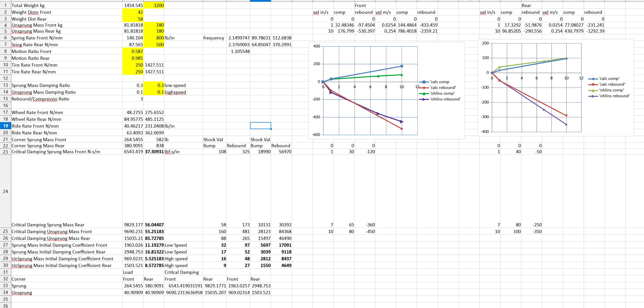Click the 'Critical Damping' header cell in row 31
644x308 pixels.
click(182, 272)
